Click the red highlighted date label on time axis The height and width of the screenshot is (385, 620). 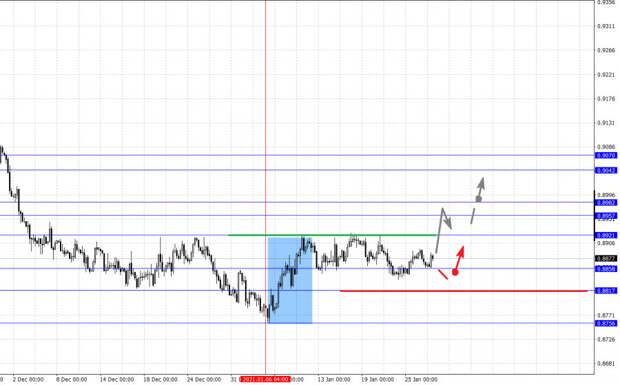tap(266, 379)
